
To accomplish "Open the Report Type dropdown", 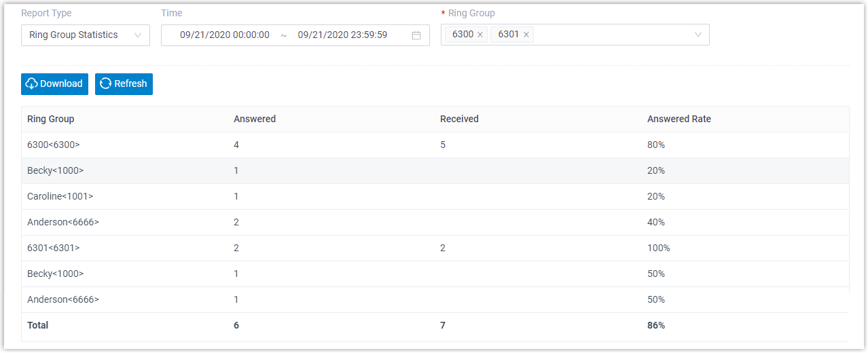I will click(85, 35).
